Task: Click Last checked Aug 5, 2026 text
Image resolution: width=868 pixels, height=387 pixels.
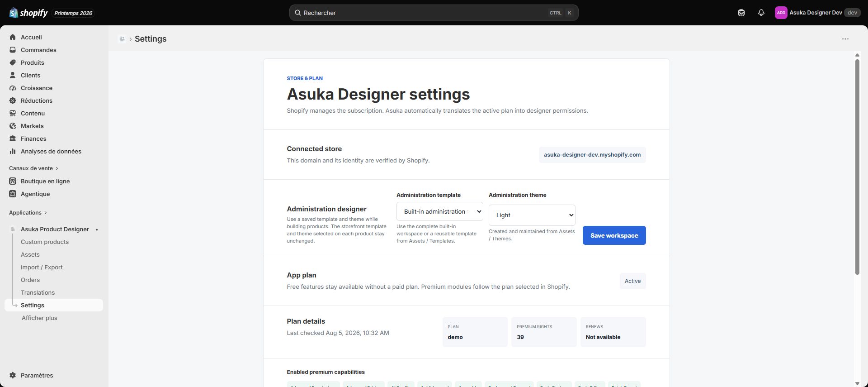Action: tap(338, 333)
